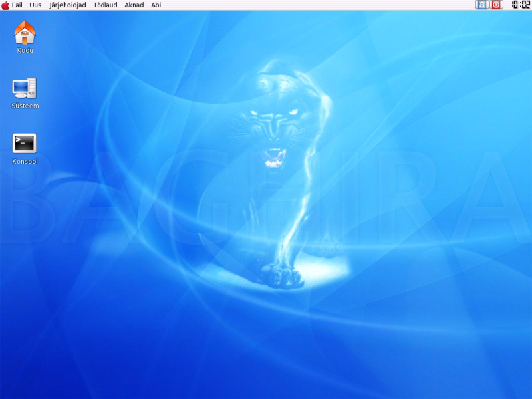532x399 pixels.
Task: Open the Uus menu
Action: pos(35,5)
